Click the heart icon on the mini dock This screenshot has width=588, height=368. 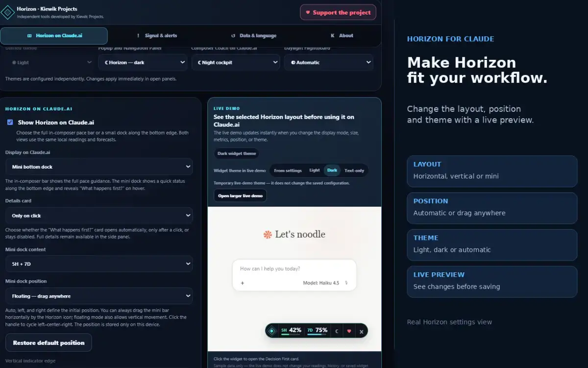click(x=349, y=331)
